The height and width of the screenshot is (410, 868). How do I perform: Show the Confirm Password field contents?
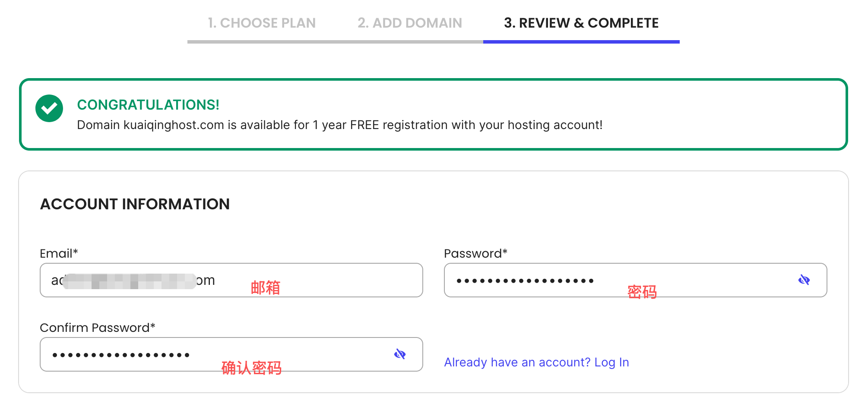pyautogui.click(x=399, y=354)
